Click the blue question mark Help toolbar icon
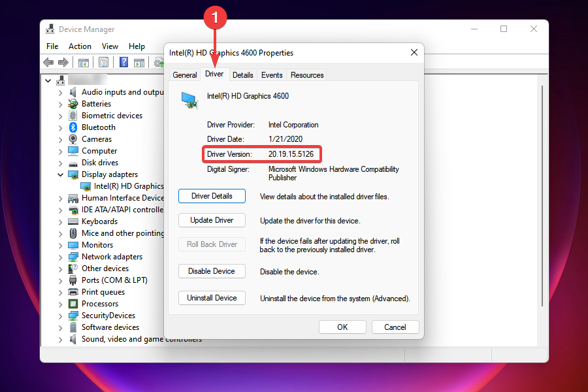The height and width of the screenshot is (392, 588). (123, 62)
